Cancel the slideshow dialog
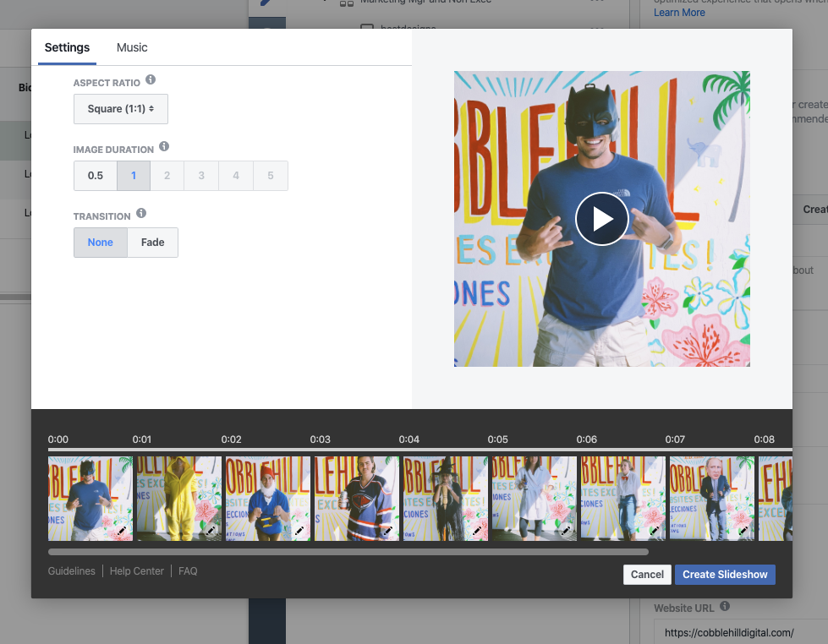Image resolution: width=828 pixels, height=644 pixels. pyautogui.click(x=647, y=575)
